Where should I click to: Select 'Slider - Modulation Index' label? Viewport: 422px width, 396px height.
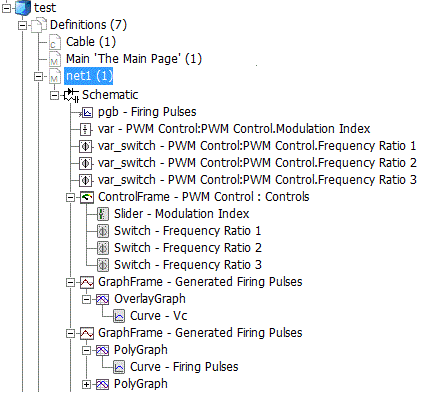tap(182, 214)
